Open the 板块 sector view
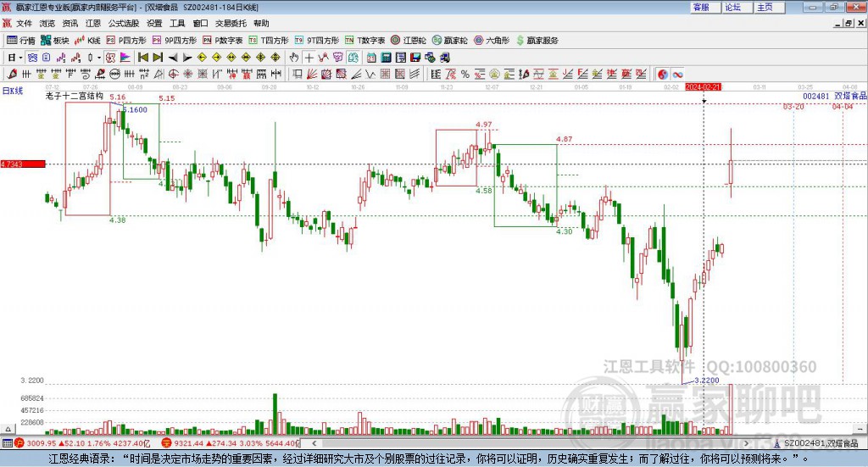This screenshot has width=868, height=467. click(54, 41)
